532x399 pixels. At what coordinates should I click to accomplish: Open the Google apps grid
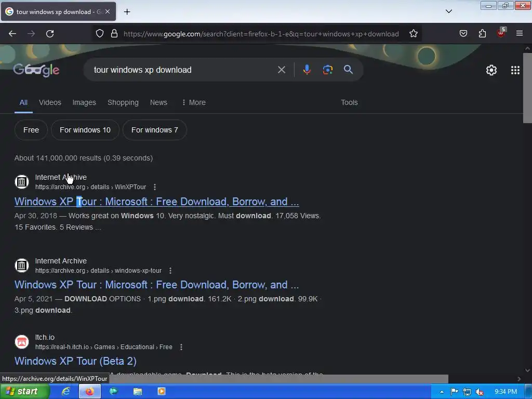(x=515, y=70)
